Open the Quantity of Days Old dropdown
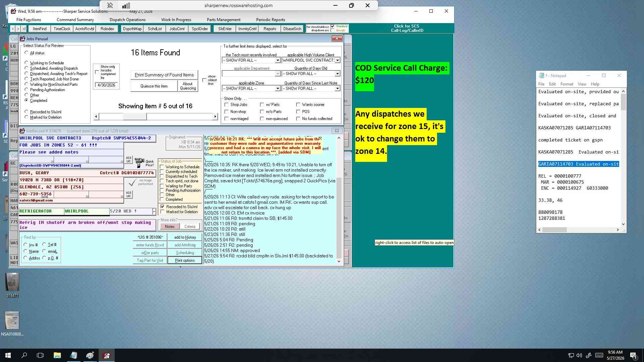644x362 pixels. pyautogui.click(x=337, y=74)
